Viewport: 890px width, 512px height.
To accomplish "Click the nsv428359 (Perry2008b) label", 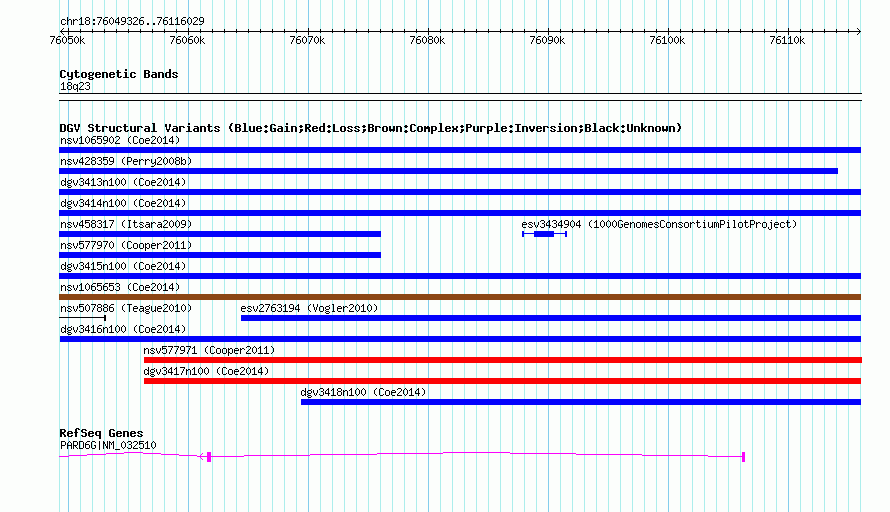I will [x=126, y=161].
